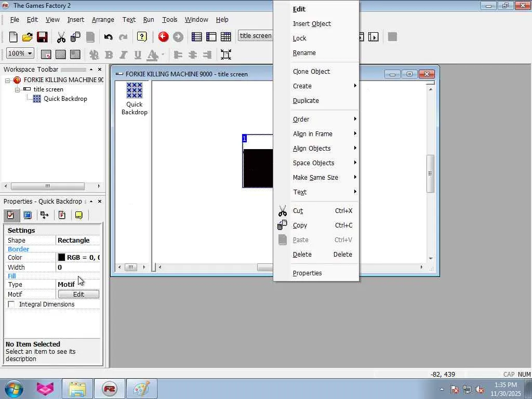Screen dimensions: 532x399
Task: Collapse the FORKIE KILLING MACHINE tree node
Action: pyautogui.click(x=7, y=81)
